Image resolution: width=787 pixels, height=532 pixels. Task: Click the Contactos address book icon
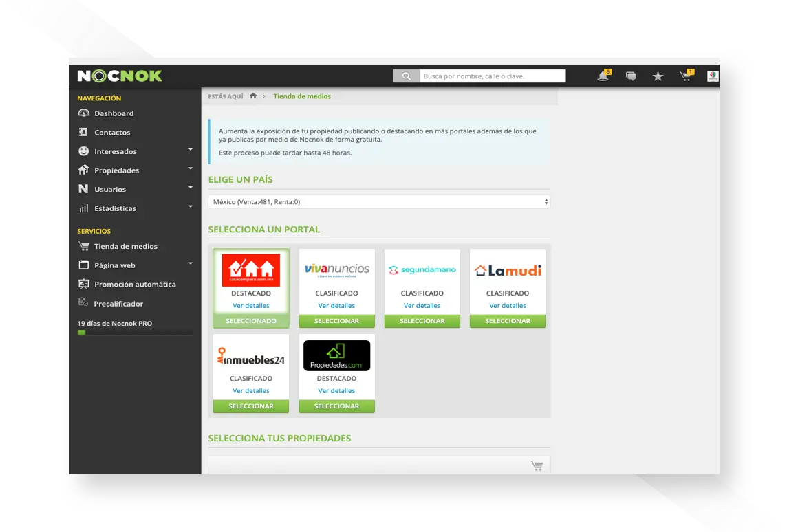coord(83,133)
